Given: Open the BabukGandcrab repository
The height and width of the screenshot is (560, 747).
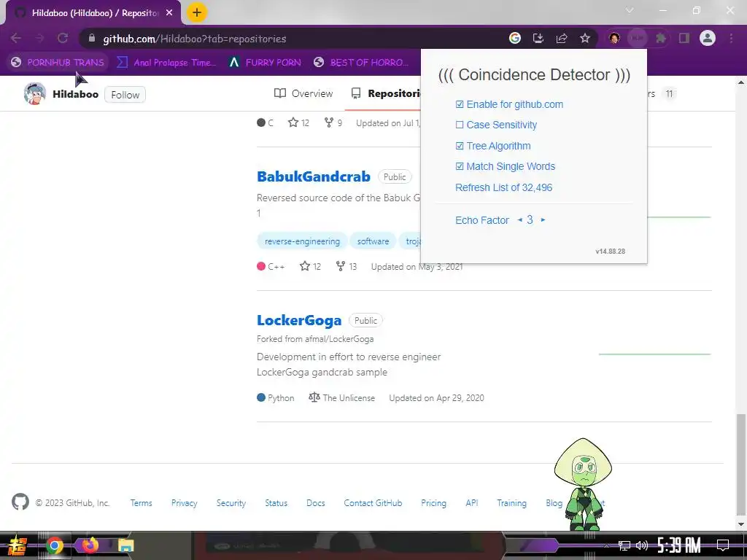Looking at the screenshot, I should pos(314,176).
